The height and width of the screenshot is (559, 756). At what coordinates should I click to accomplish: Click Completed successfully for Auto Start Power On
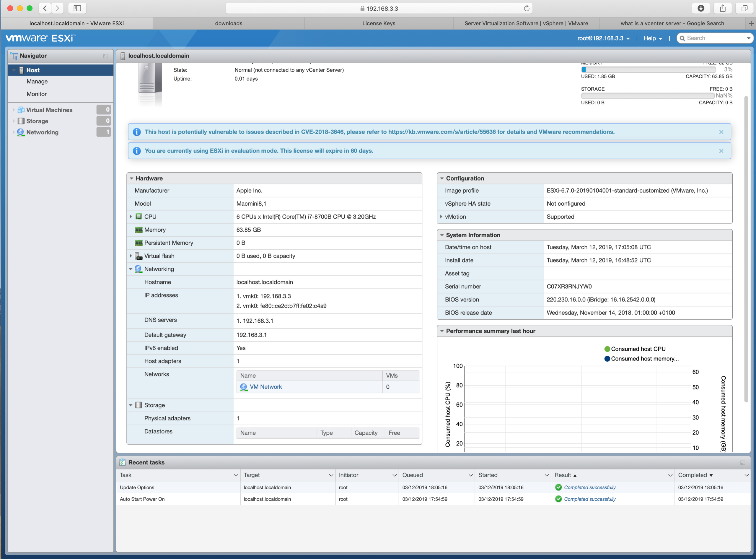point(589,499)
